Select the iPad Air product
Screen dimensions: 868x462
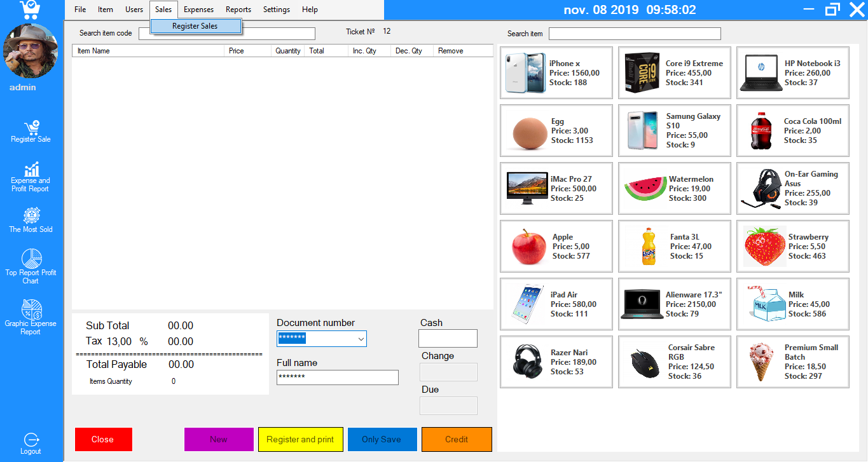tap(556, 304)
